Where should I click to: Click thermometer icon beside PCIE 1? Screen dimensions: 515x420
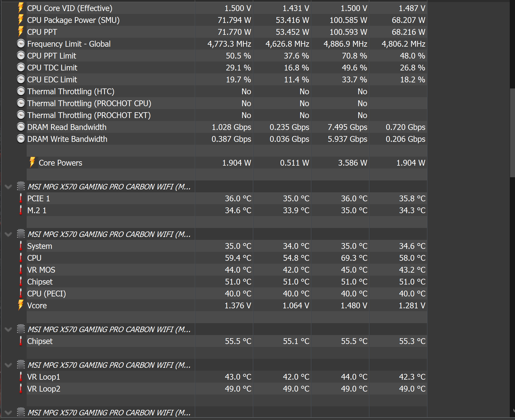(21, 198)
